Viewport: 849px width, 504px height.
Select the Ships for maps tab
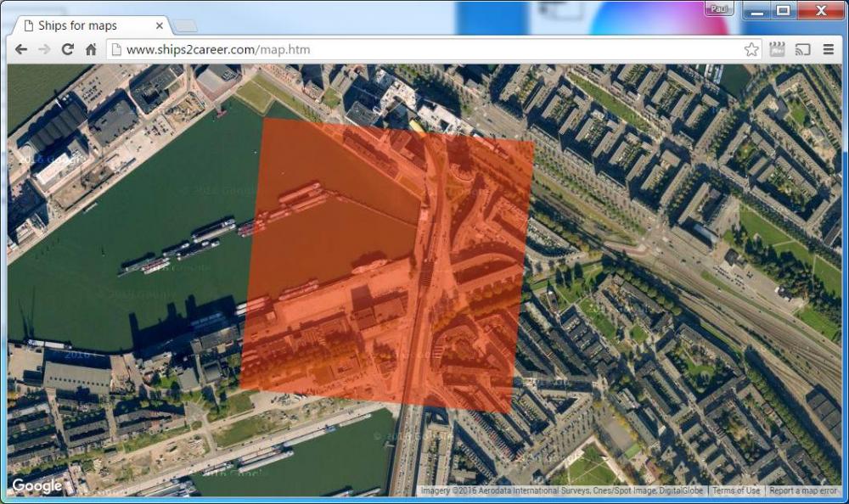click(92, 25)
